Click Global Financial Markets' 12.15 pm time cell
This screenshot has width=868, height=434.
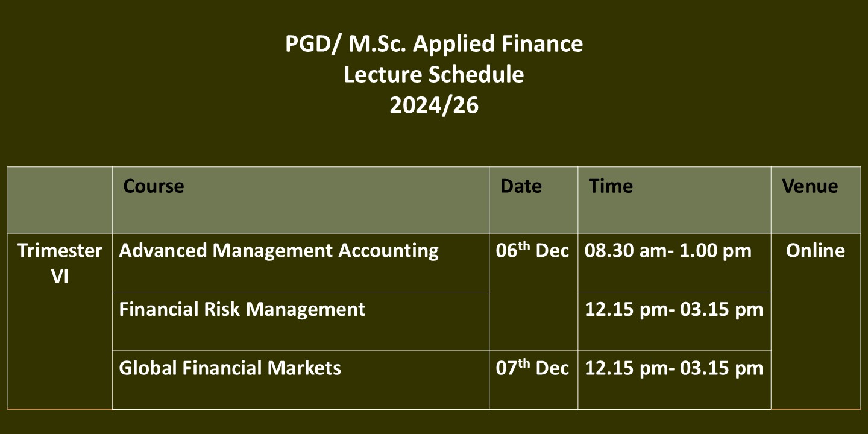[x=675, y=380]
